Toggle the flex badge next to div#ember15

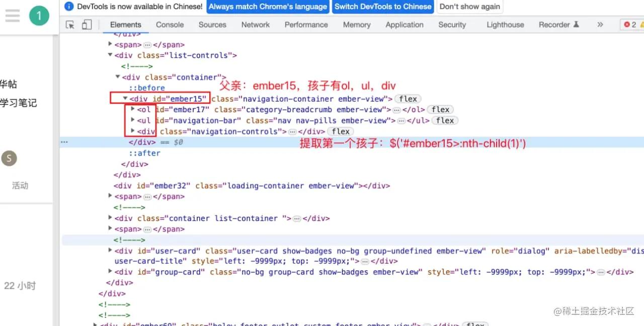pyautogui.click(x=407, y=99)
